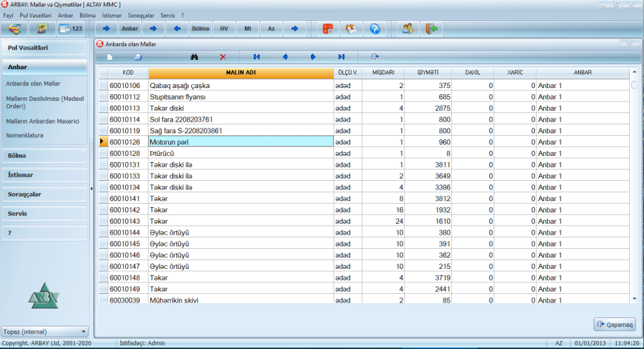This screenshot has height=349, width=644.
Task: Click the Anbar toolbar button
Action: [130, 29]
